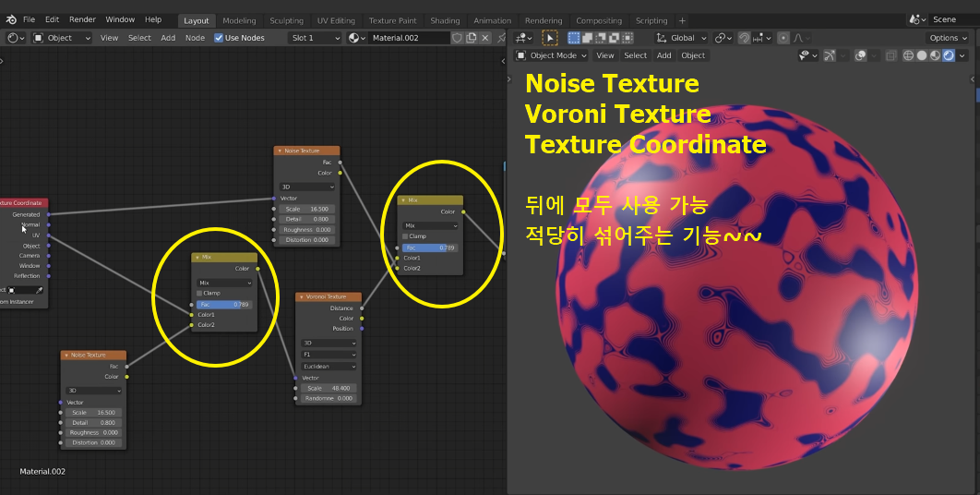
Task: Open transform orientation Global selector
Action: tap(681, 38)
